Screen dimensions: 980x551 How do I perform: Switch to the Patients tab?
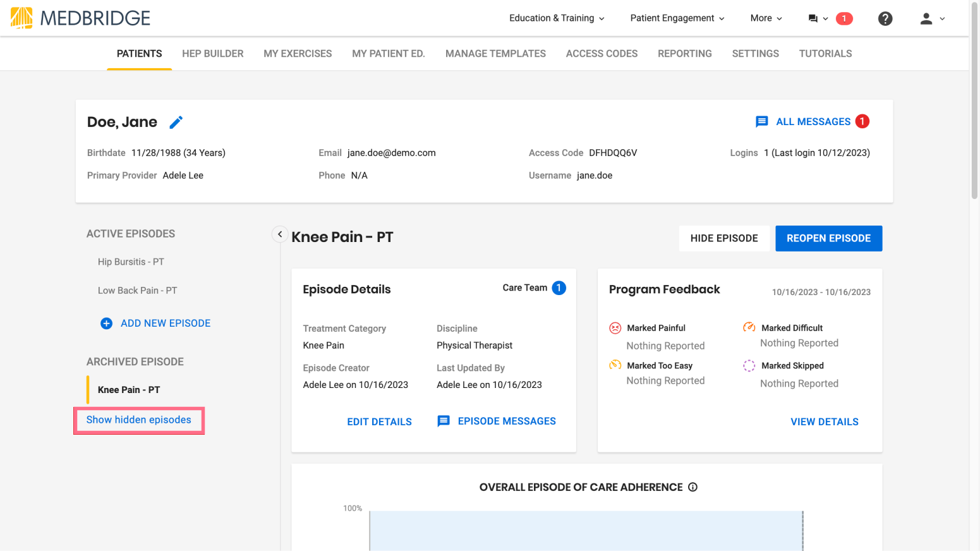coord(140,54)
